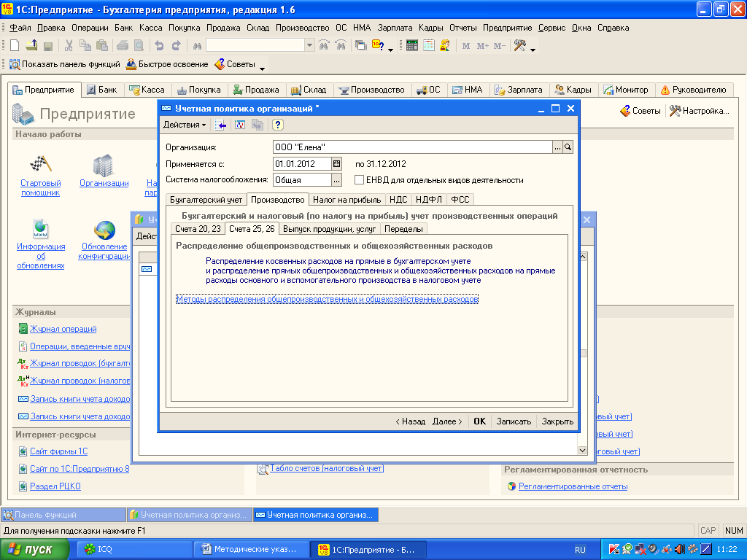Image resolution: width=747 pixels, height=560 pixels.
Task: Click Быстрое освоение toolbar button
Action: [167, 64]
